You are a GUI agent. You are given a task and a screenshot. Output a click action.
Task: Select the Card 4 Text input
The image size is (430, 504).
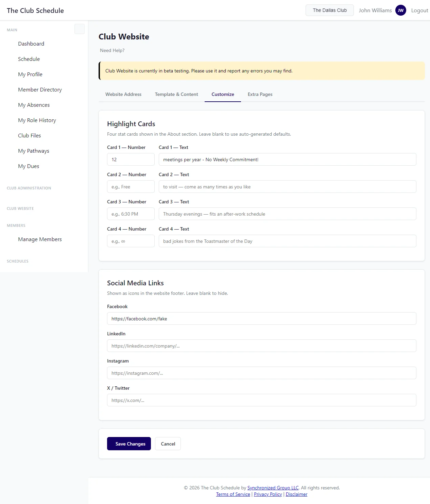(x=287, y=241)
